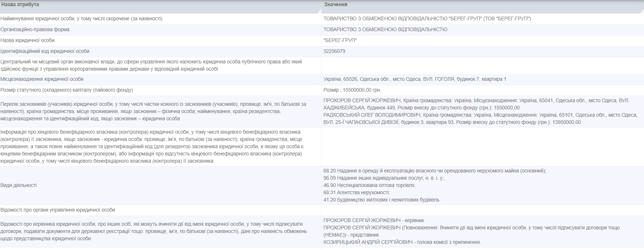
Task: Click the 'Значення' column header
Action: [x=336, y=4]
